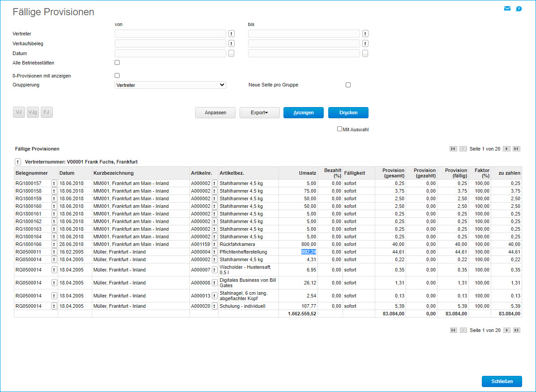536x392 pixels.
Task: Open detail icon for document RG1800159
Action: point(54,198)
